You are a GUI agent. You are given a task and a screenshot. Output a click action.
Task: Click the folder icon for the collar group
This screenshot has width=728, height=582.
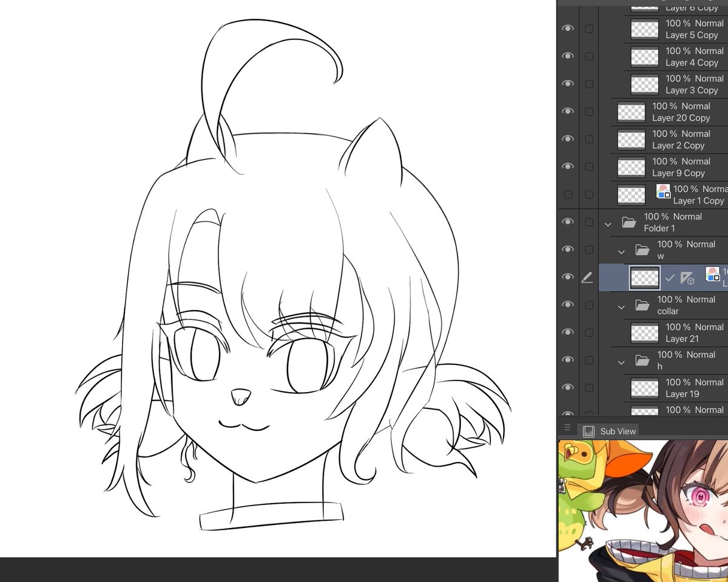pos(642,305)
